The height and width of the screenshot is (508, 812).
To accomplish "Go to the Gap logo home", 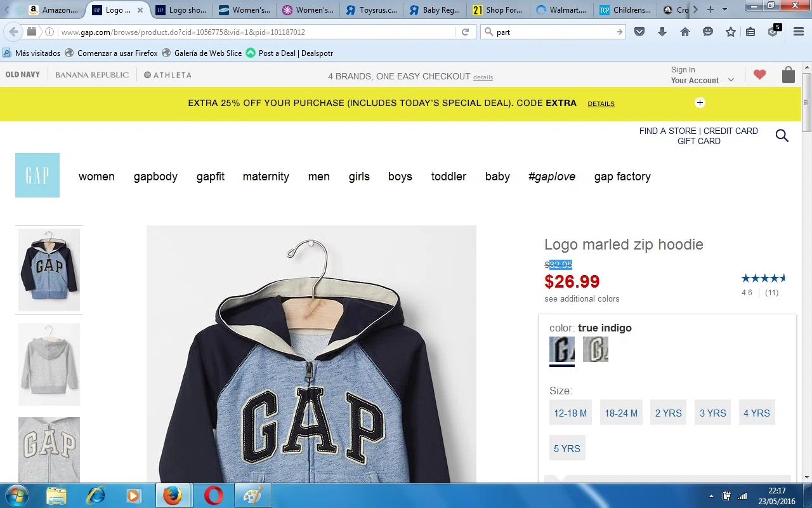I will point(37,175).
